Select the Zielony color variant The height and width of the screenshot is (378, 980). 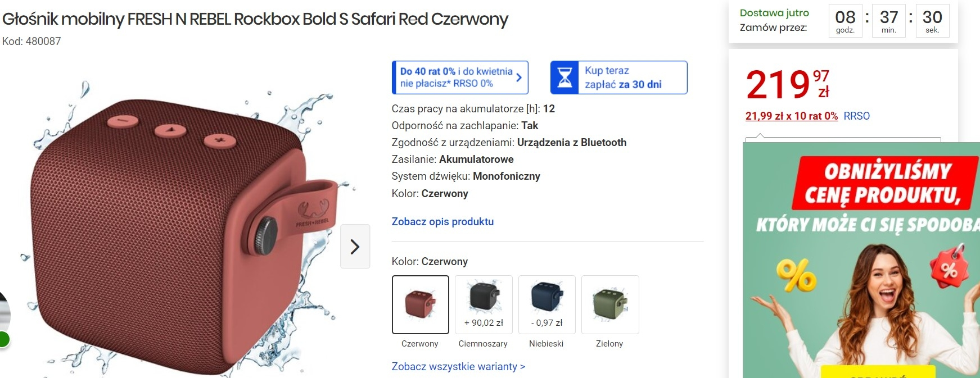(x=609, y=304)
